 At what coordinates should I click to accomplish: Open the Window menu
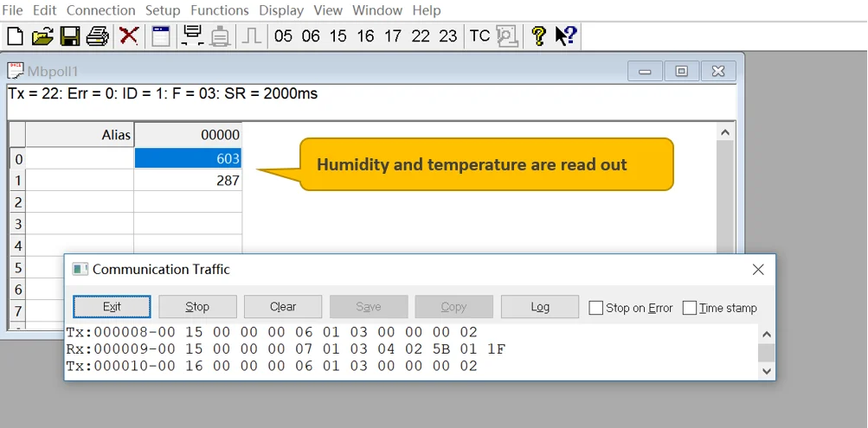(377, 10)
